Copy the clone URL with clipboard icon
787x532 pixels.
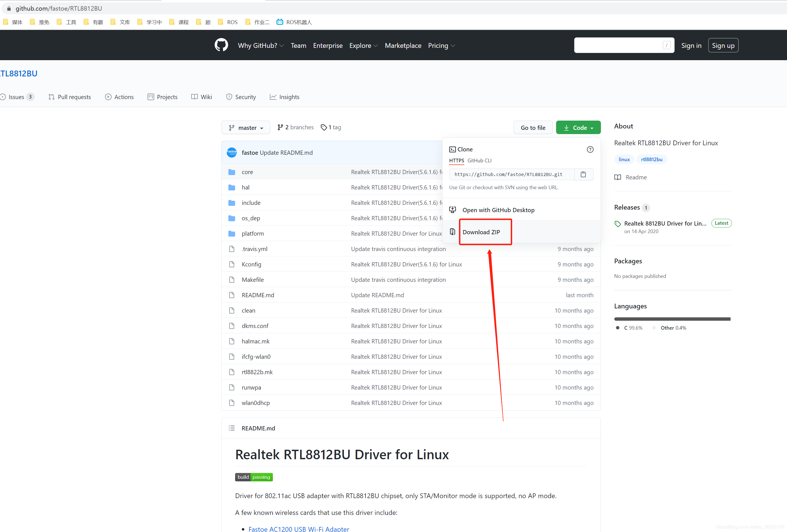583,174
